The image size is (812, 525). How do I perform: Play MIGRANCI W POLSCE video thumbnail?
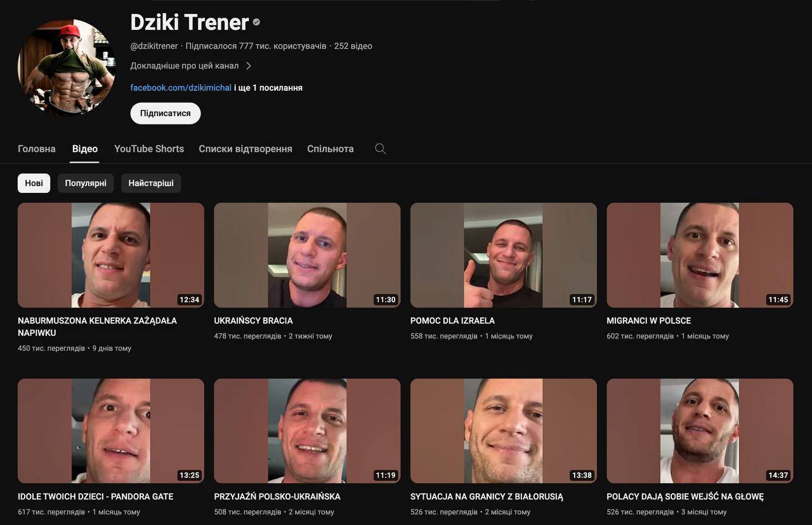click(700, 255)
